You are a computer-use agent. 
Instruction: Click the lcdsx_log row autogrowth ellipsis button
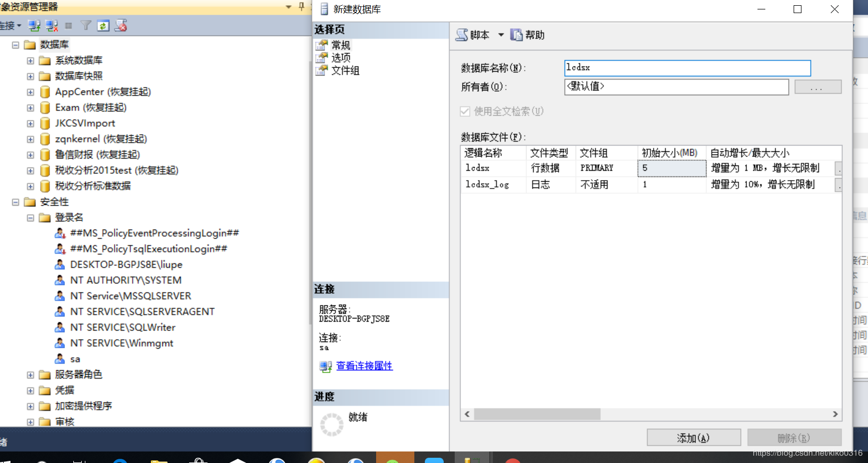[x=838, y=185]
